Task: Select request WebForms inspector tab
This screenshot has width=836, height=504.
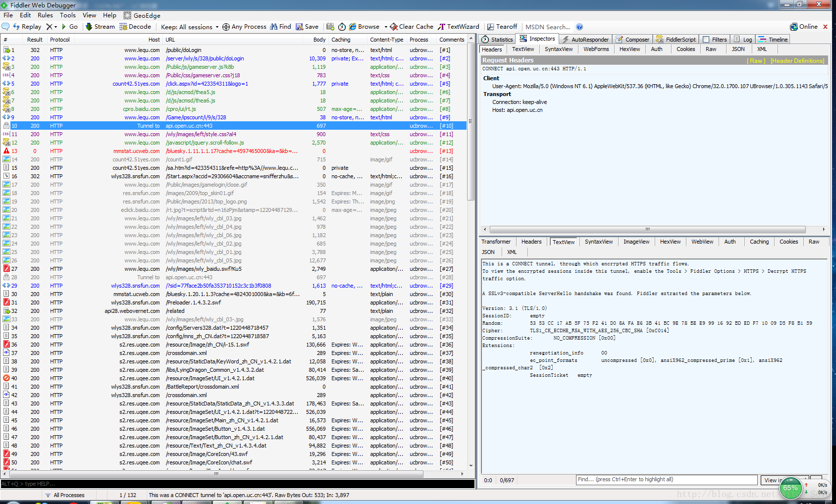Action: click(596, 49)
